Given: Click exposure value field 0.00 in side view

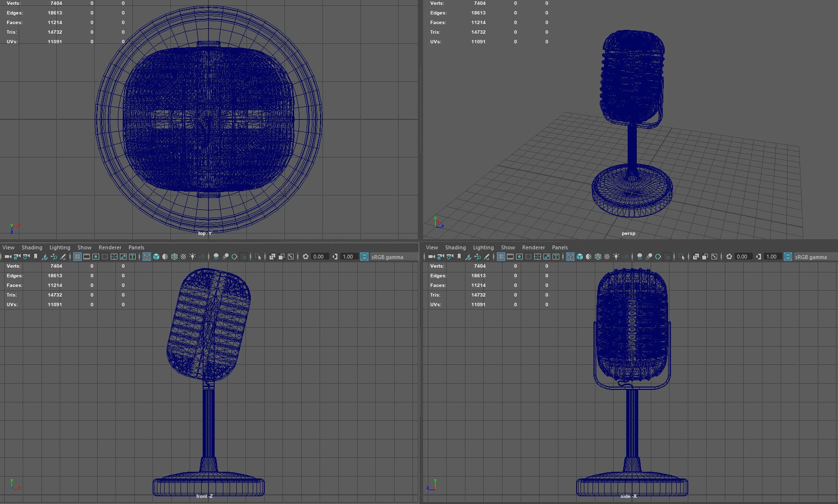Looking at the screenshot, I should (x=742, y=257).
